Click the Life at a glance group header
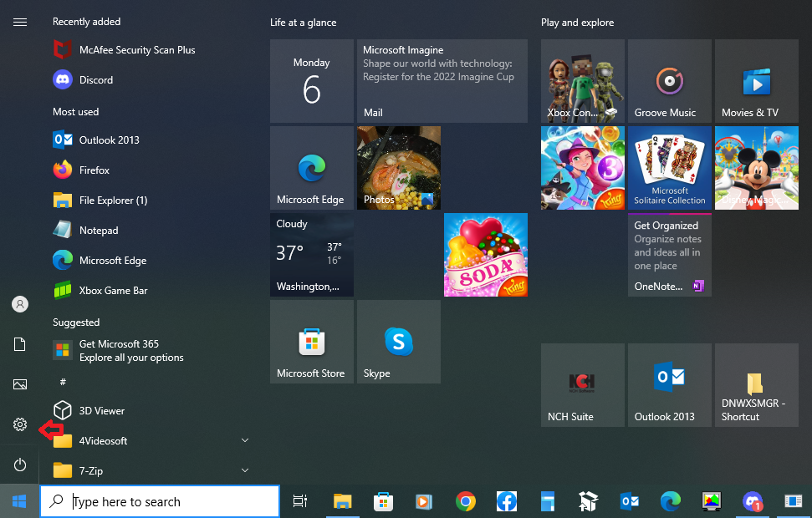The width and height of the screenshot is (812, 518). (x=303, y=23)
